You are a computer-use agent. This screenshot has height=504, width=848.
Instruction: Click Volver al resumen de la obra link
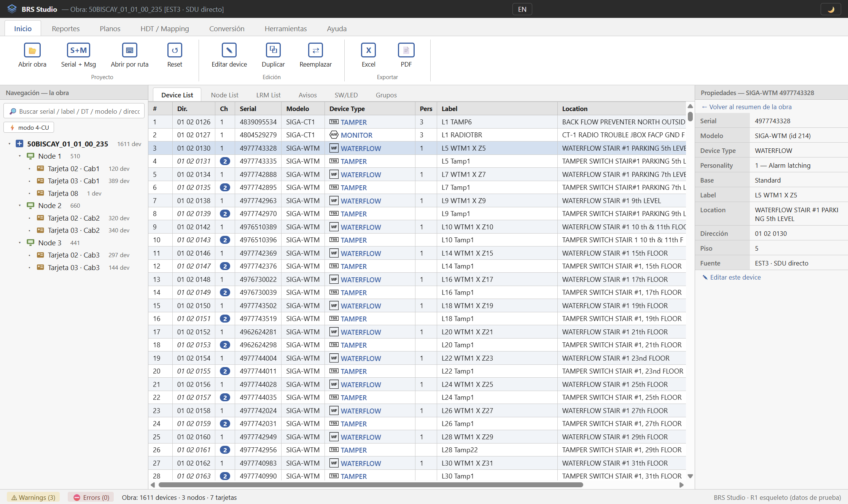[746, 107]
